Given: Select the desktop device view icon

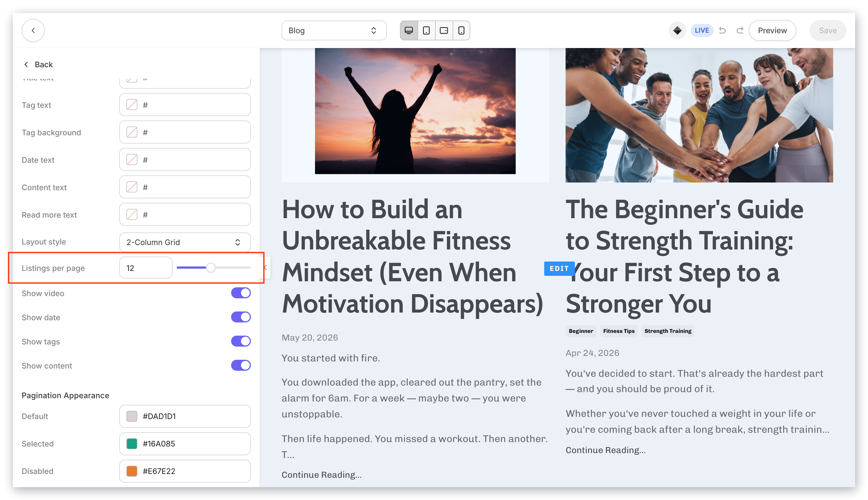Looking at the screenshot, I should pyautogui.click(x=409, y=30).
